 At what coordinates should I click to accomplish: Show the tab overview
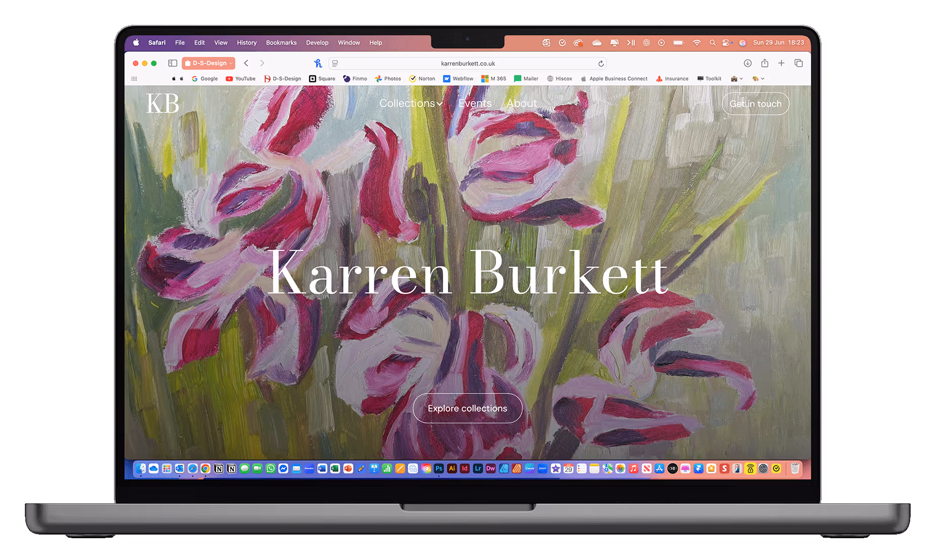pyautogui.click(x=799, y=63)
